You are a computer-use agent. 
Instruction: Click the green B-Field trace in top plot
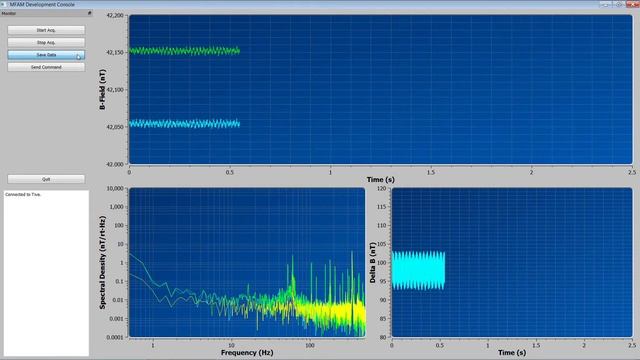[184, 51]
